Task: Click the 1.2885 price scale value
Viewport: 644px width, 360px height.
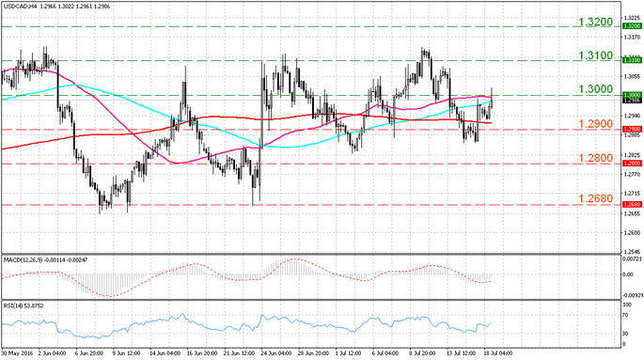Action: click(x=632, y=135)
